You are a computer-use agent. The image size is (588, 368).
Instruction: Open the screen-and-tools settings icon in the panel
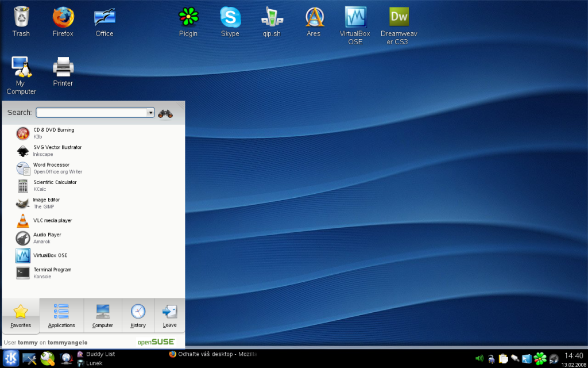(x=29, y=359)
